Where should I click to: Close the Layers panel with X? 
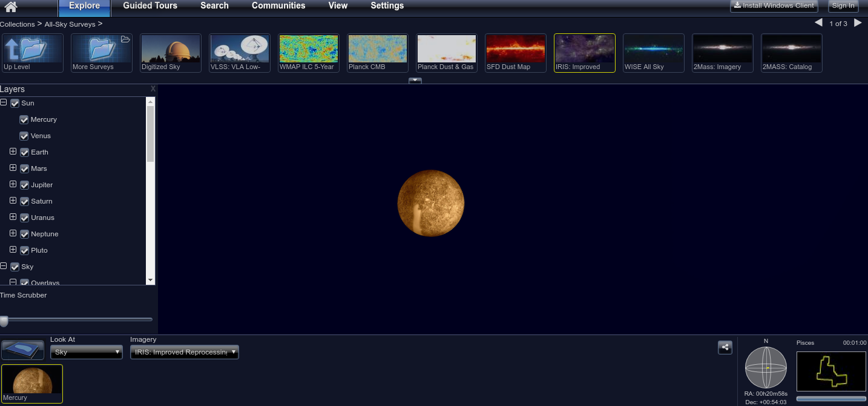(153, 88)
